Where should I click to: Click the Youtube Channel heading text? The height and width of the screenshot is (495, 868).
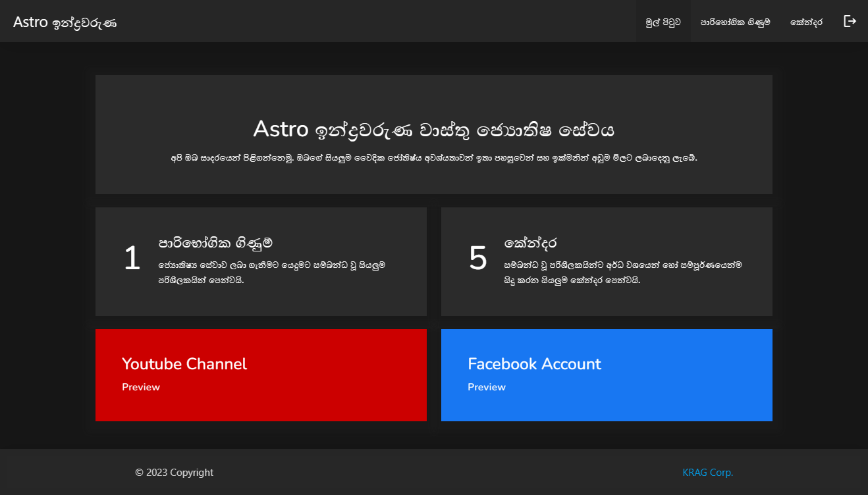pyautogui.click(x=184, y=363)
